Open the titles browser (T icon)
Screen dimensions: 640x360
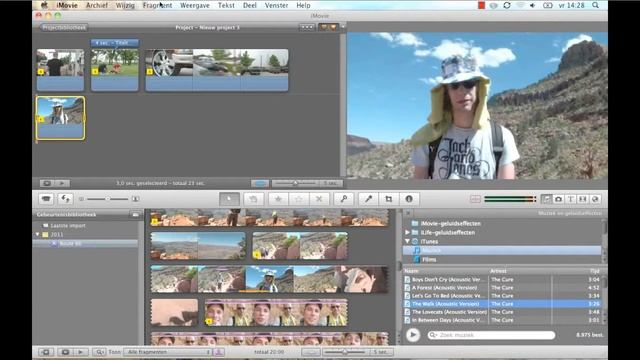[x=571, y=199]
